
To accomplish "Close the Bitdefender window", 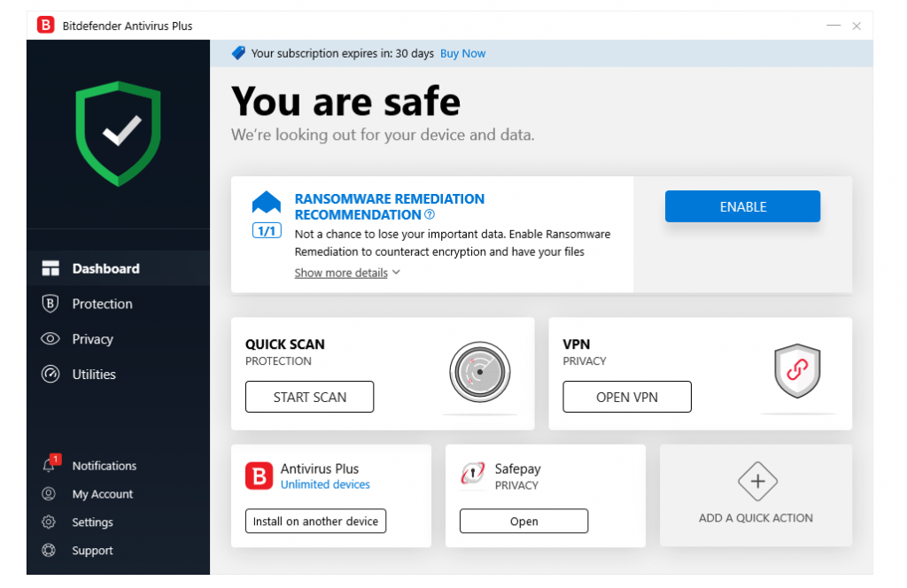I will [857, 26].
